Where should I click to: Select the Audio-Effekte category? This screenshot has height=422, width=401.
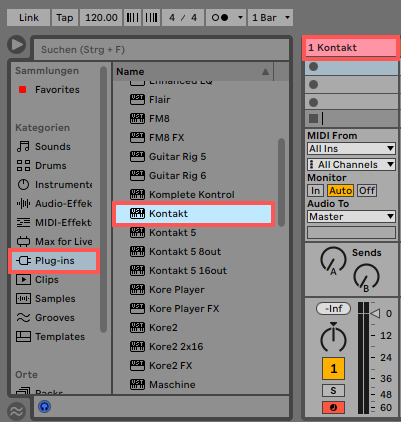click(55, 204)
